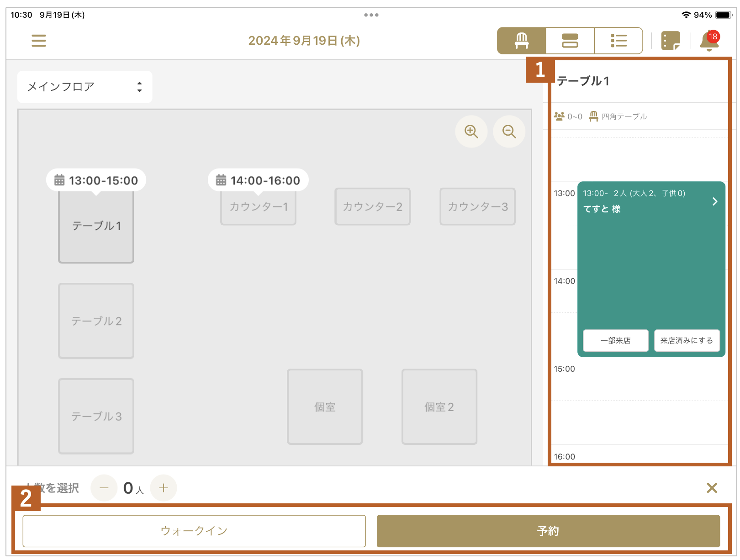Screen dimensions: 740x560
Task: Open the date 2024年9月19日 picker
Action: point(304,41)
